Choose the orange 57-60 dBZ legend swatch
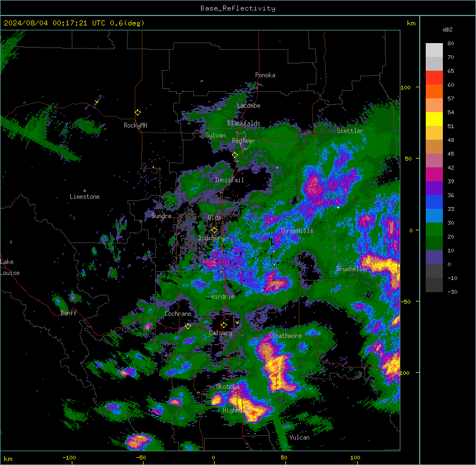 [x=434, y=91]
